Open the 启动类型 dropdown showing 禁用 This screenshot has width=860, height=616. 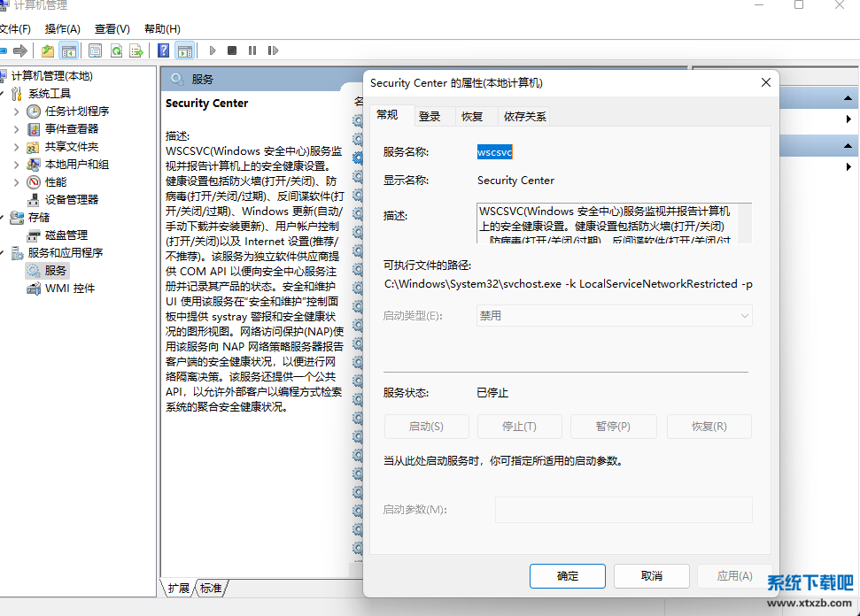point(615,316)
